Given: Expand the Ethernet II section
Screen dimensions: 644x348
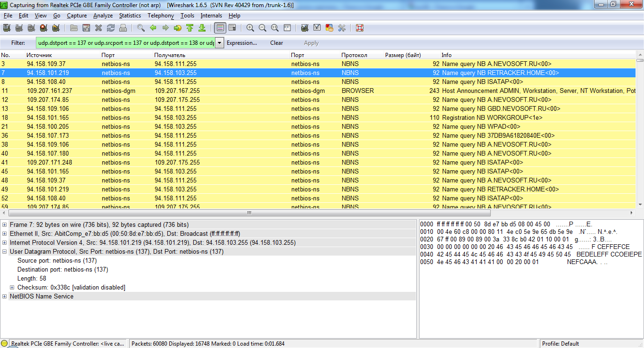Looking at the screenshot, I should (x=5, y=234).
